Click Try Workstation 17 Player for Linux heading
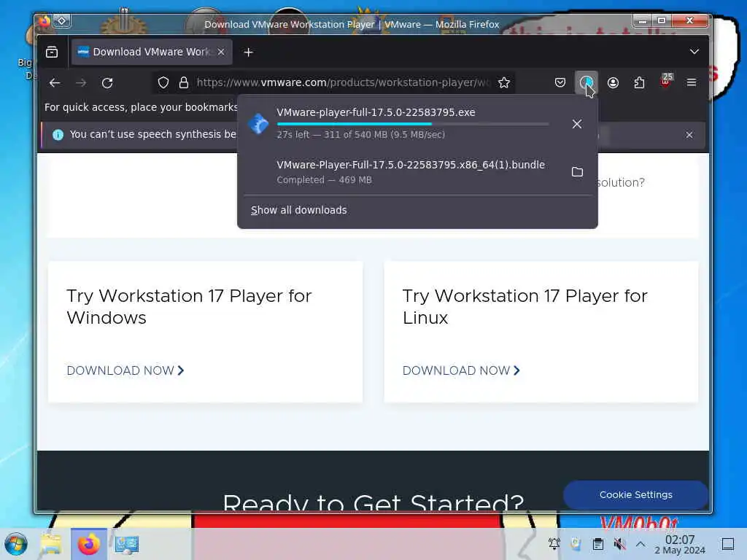747x560 pixels. click(x=525, y=307)
